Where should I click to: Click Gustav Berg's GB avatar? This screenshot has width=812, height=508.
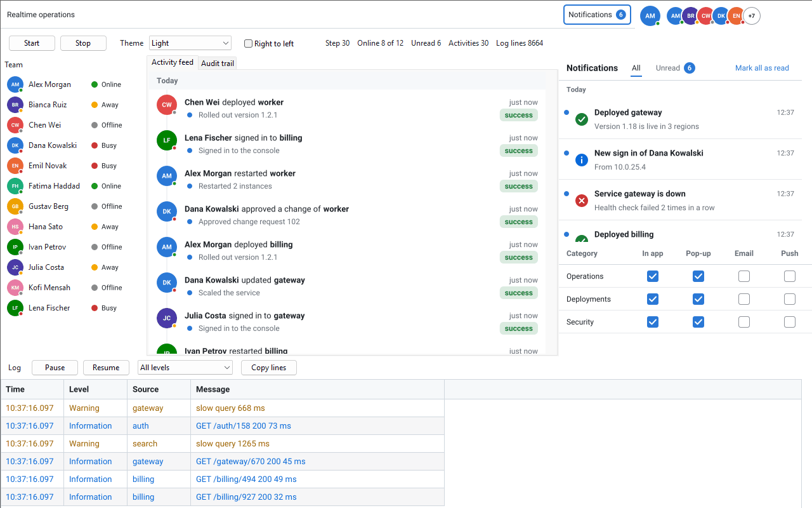coord(15,206)
